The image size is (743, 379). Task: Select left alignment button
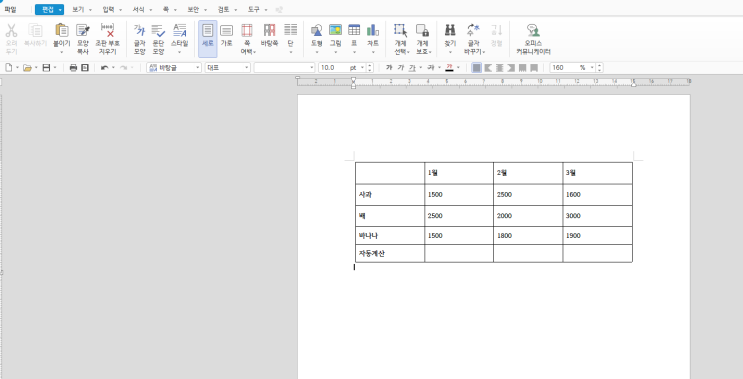coord(488,68)
